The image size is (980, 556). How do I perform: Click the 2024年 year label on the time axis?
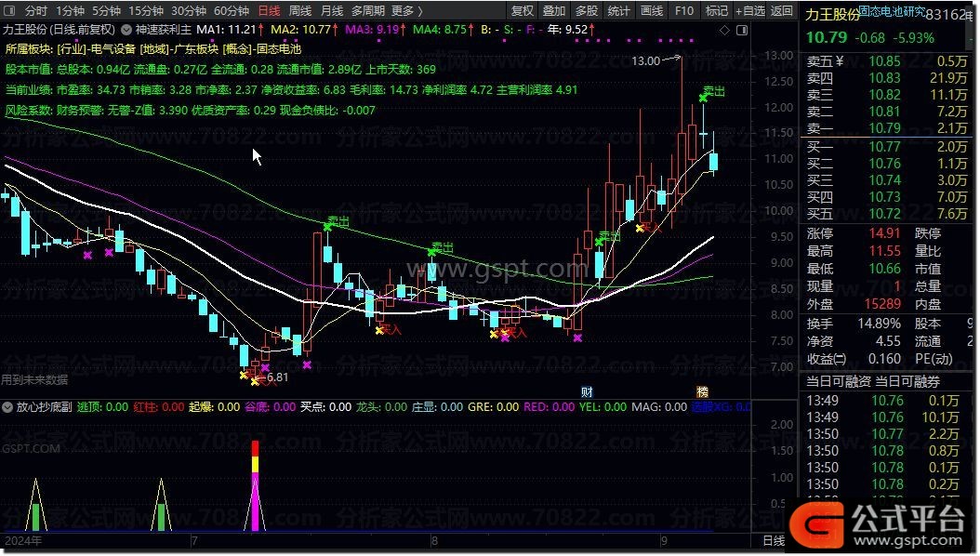pos(23,541)
